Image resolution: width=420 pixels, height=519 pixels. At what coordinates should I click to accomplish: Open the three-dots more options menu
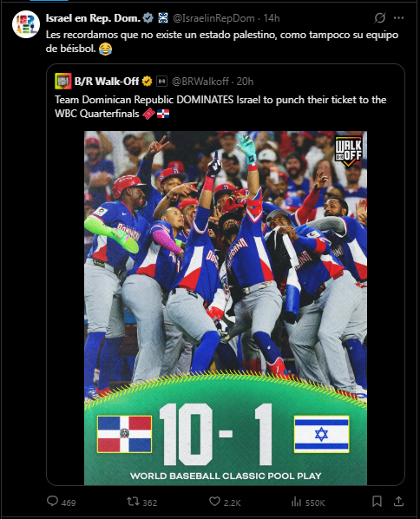pyautogui.click(x=398, y=18)
